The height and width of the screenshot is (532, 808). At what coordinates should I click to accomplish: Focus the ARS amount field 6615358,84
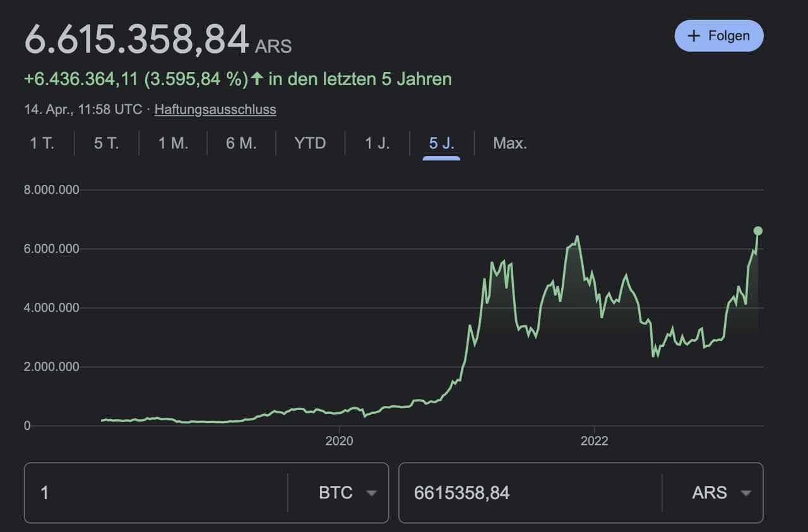point(530,493)
